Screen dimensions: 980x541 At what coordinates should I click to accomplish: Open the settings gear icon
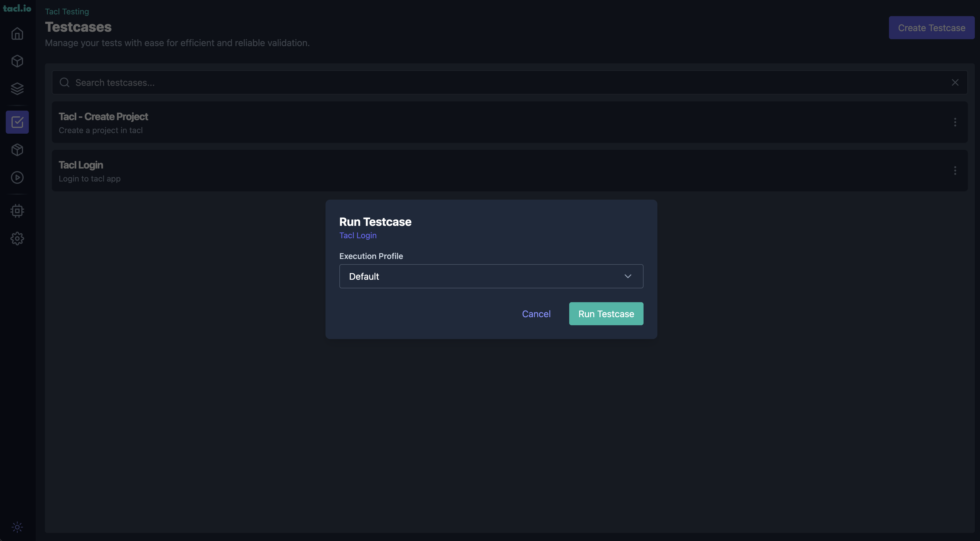click(x=17, y=239)
